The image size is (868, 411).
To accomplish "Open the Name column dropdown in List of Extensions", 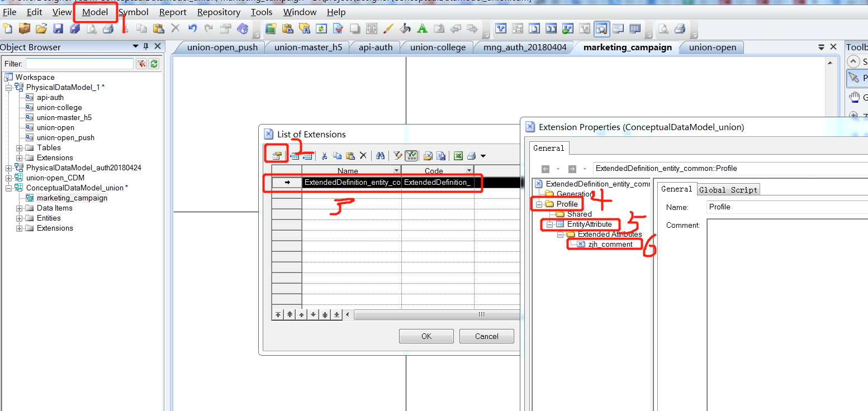I will coord(396,170).
